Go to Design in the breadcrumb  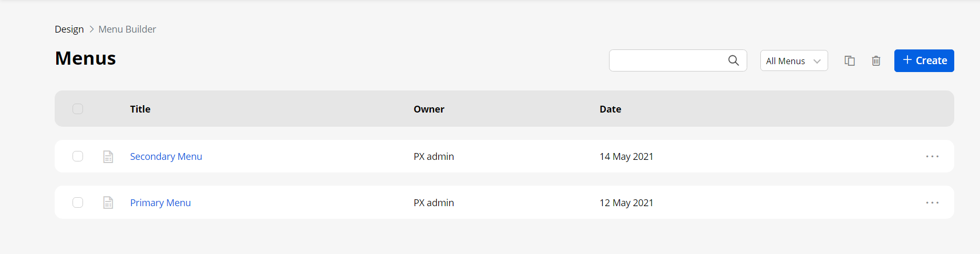point(69,29)
